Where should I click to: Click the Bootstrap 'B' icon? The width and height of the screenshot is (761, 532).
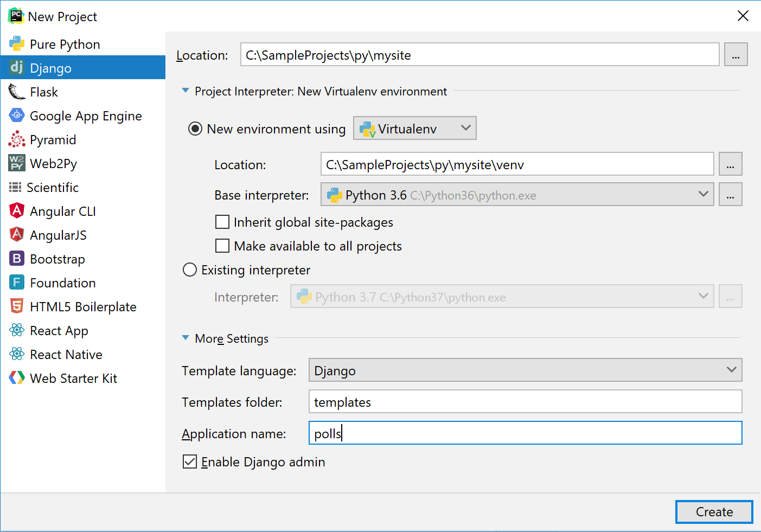pyautogui.click(x=17, y=258)
